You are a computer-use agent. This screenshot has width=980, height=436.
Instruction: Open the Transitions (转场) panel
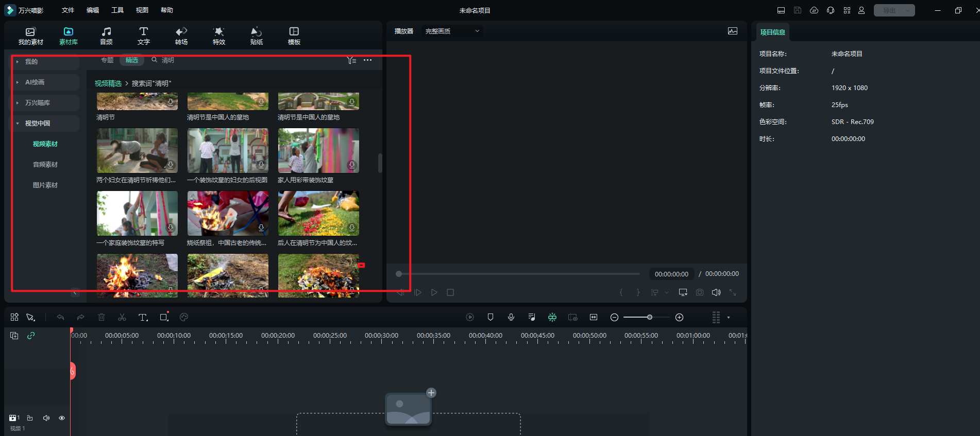tap(181, 36)
